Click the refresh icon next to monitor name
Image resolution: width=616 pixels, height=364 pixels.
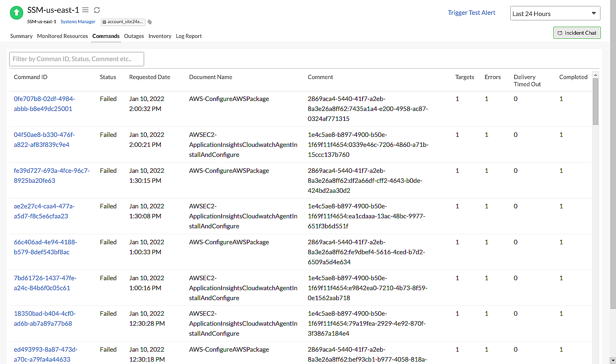click(x=97, y=10)
